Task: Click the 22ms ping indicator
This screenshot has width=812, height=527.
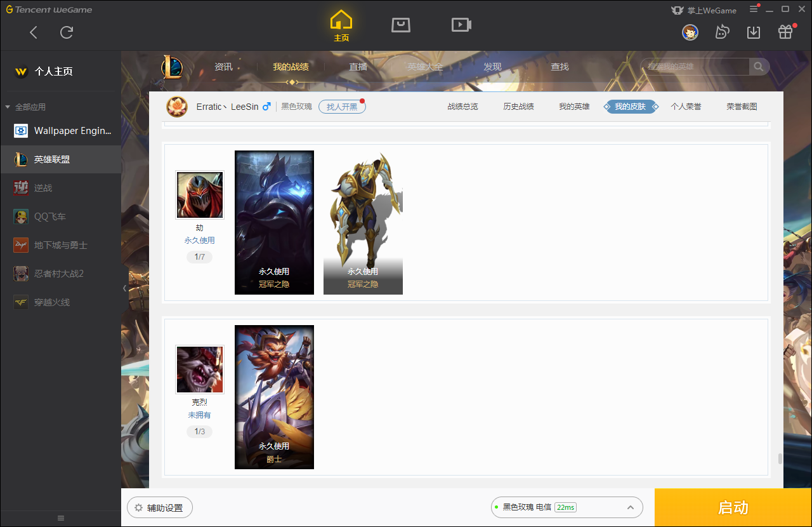Action: click(x=565, y=507)
